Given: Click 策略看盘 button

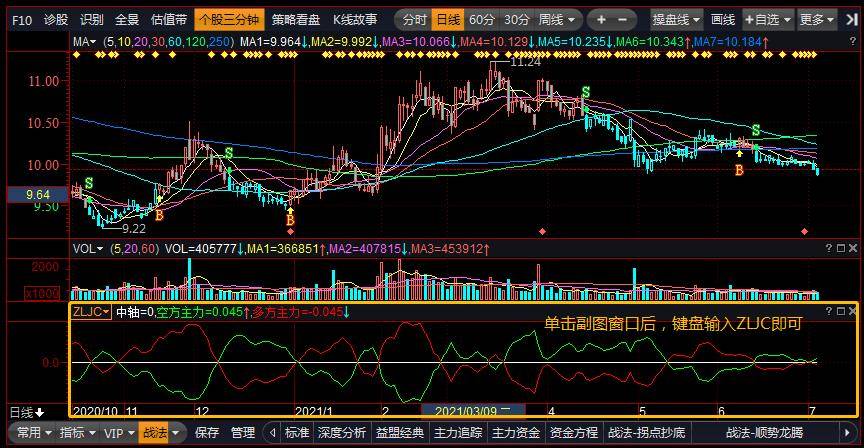Looking at the screenshot, I should (x=296, y=20).
